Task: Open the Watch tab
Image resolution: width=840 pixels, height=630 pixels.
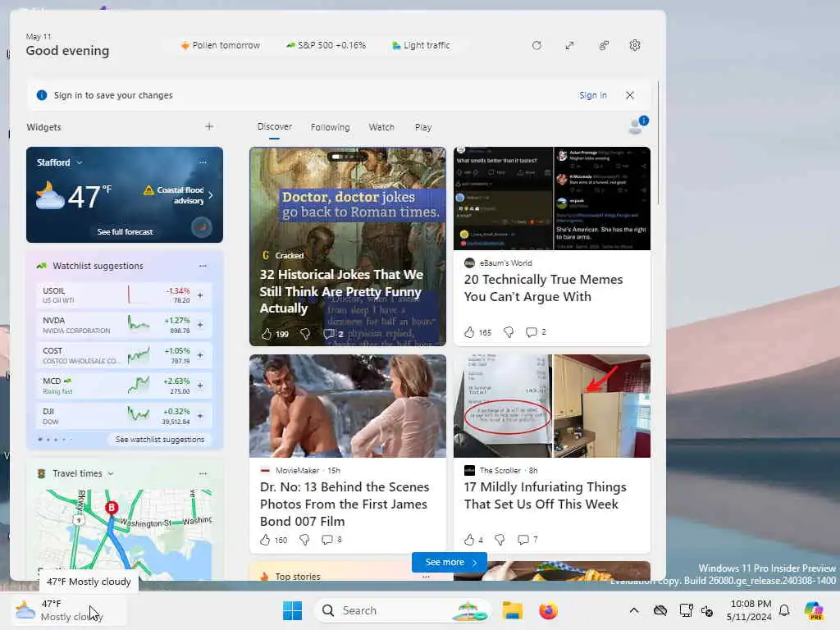Action: pyautogui.click(x=381, y=127)
